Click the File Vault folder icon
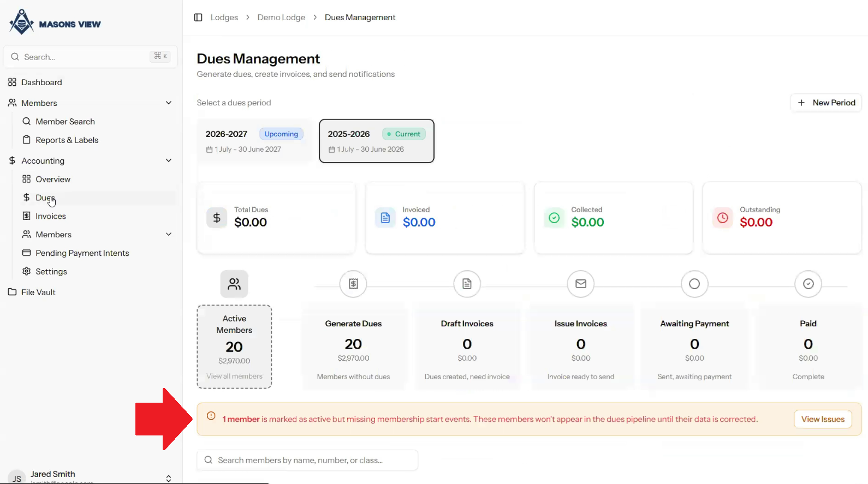 [x=12, y=292]
